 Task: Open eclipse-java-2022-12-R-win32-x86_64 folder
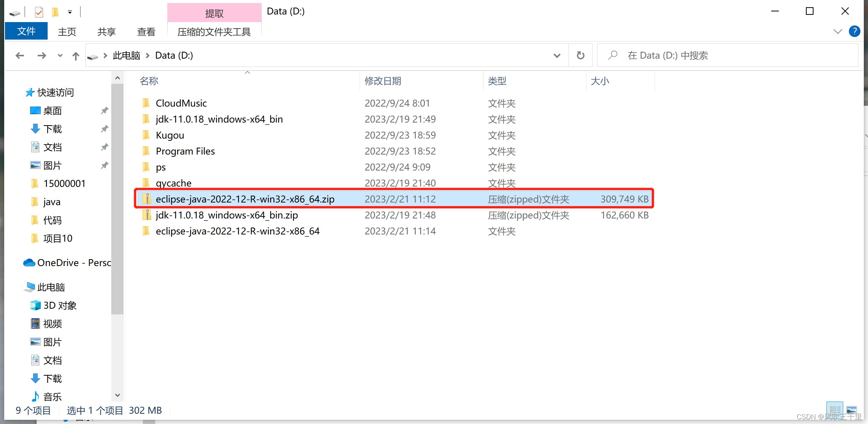[x=237, y=231]
